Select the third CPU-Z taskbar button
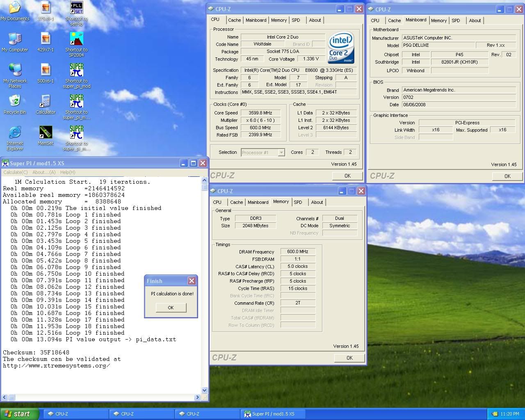525x420 pixels. (x=208, y=414)
